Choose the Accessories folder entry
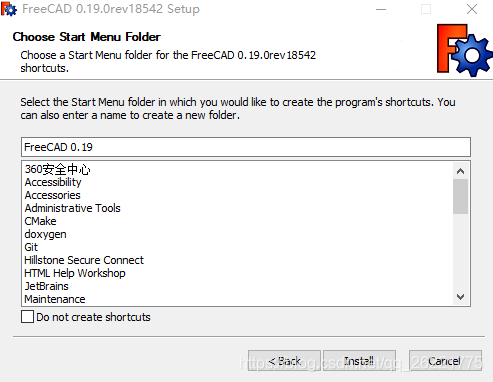This screenshot has height=382, width=493. point(53,195)
